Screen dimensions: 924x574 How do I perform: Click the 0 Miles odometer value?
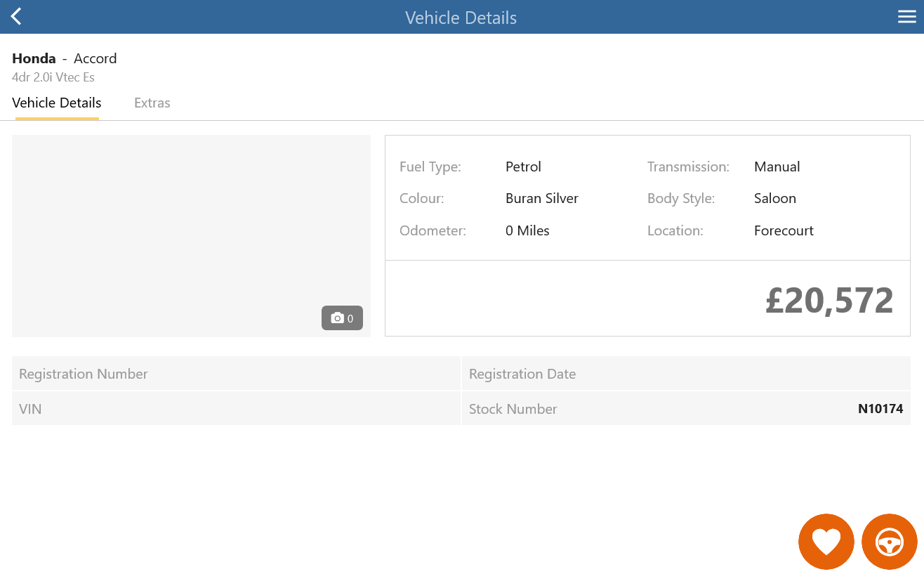pyautogui.click(x=527, y=230)
